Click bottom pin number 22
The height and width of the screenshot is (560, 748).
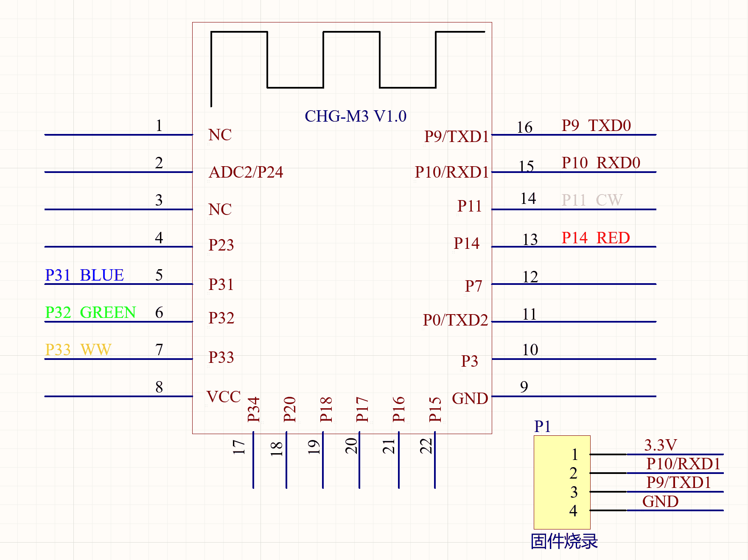[426, 446]
